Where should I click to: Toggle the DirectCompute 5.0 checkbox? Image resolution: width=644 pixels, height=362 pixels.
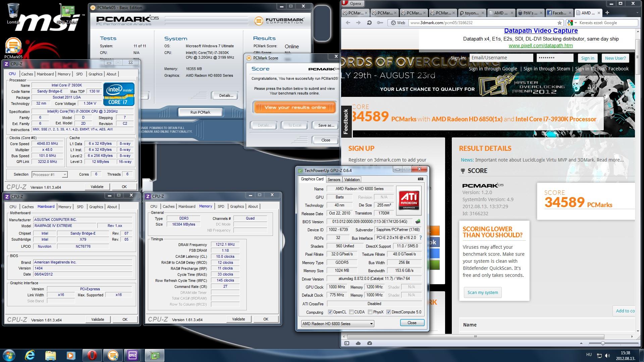388,312
